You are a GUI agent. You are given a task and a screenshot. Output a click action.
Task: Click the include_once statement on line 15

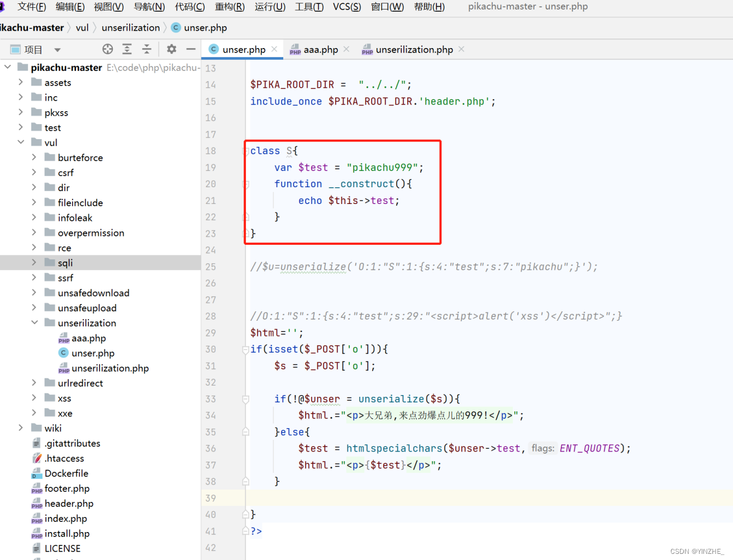coord(373,101)
